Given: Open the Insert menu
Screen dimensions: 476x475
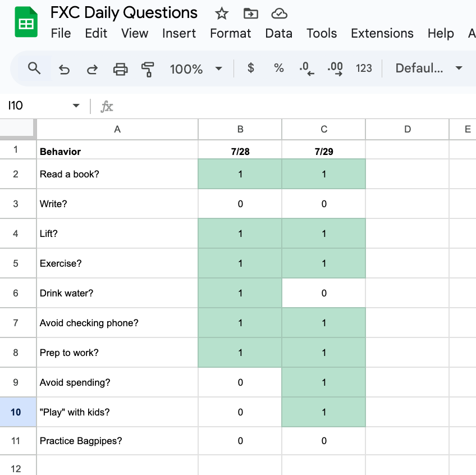Looking at the screenshot, I should tap(179, 33).
